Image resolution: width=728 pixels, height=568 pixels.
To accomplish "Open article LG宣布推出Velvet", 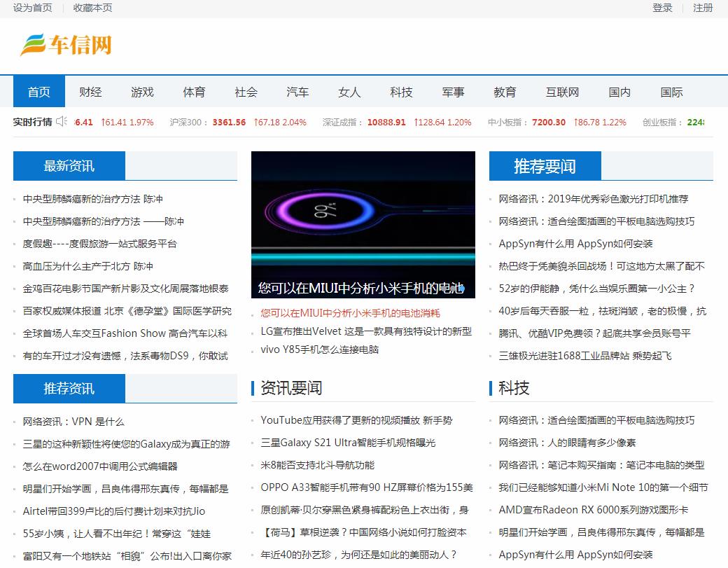I will [x=366, y=331].
